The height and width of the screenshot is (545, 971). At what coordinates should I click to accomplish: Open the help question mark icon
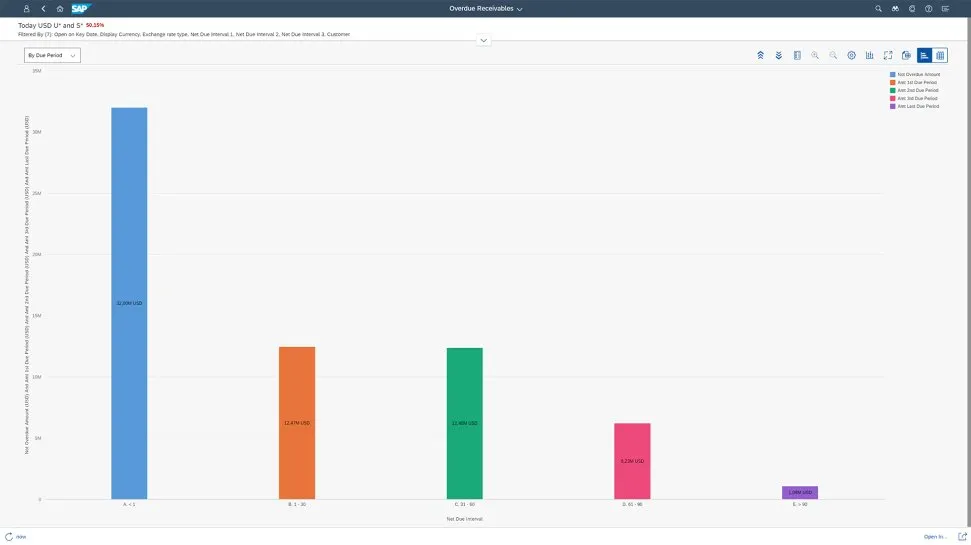pos(928,9)
